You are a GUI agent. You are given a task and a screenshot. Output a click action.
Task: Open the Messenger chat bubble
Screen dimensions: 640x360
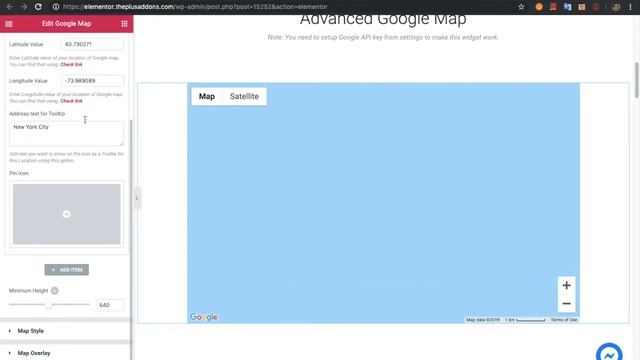click(x=609, y=353)
